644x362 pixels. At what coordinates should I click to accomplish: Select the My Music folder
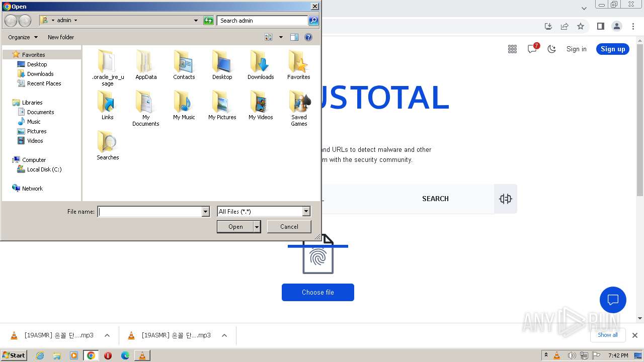coord(184,105)
